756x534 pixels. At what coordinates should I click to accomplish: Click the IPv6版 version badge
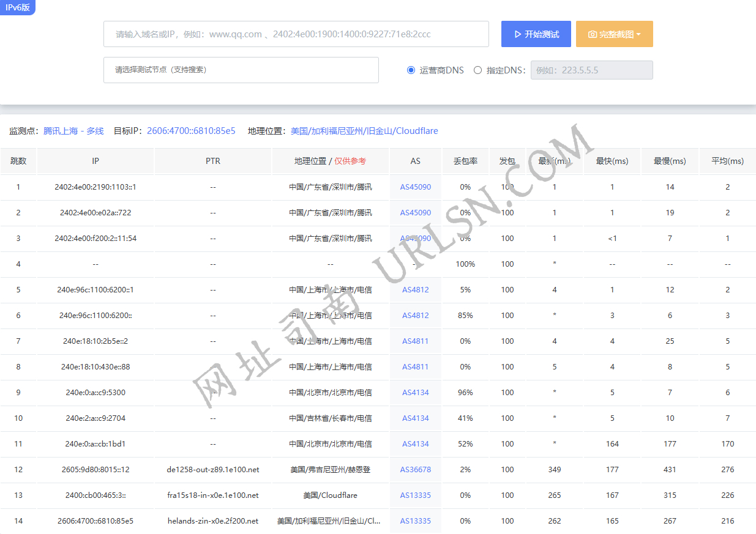click(17, 7)
